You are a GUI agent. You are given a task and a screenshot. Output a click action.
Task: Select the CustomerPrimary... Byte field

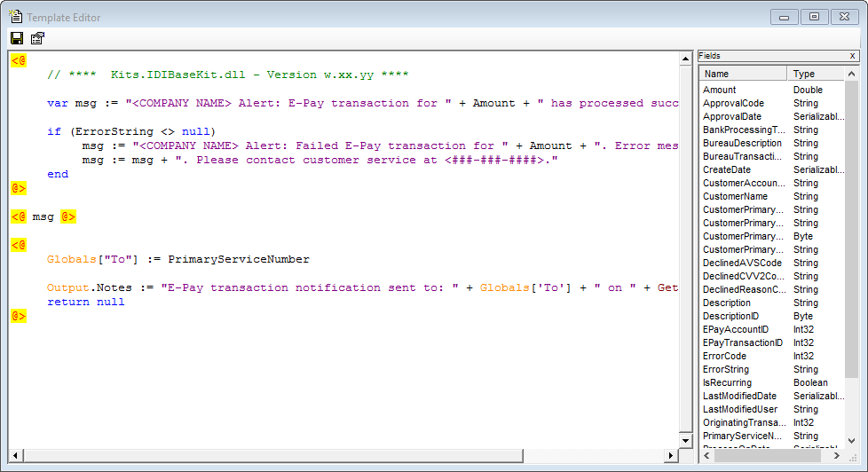[x=772, y=236]
